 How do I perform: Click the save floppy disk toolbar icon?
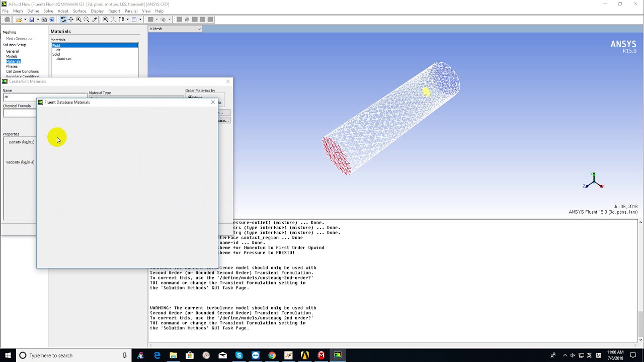[x=32, y=20]
